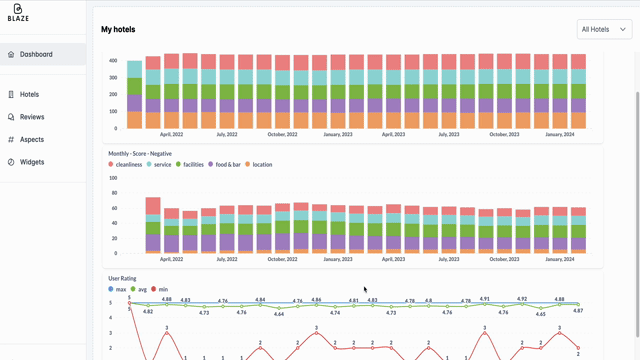
Task: Toggle avg series in User Rating
Action: point(138,289)
